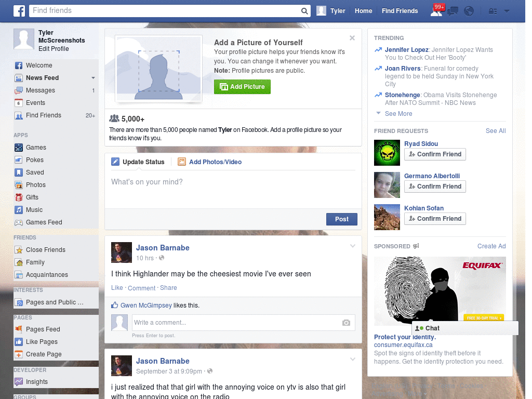
Task: Go to Home in top bar
Action: click(x=363, y=11)
